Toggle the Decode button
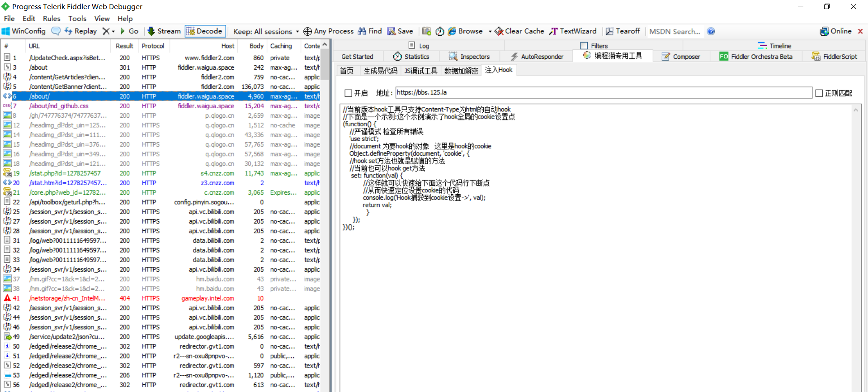 pyautogui.click(x=205, y=31)
